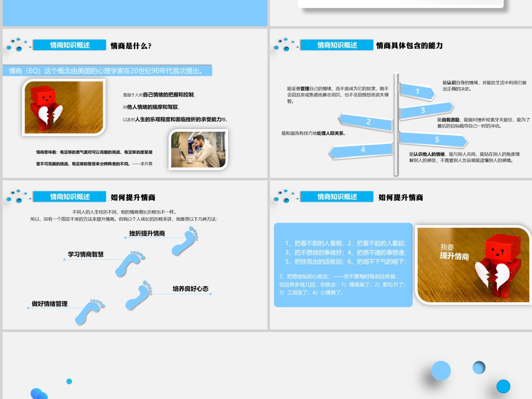Click the title 情商具体包含的能力
532x399 pixels.
[409, 45]
